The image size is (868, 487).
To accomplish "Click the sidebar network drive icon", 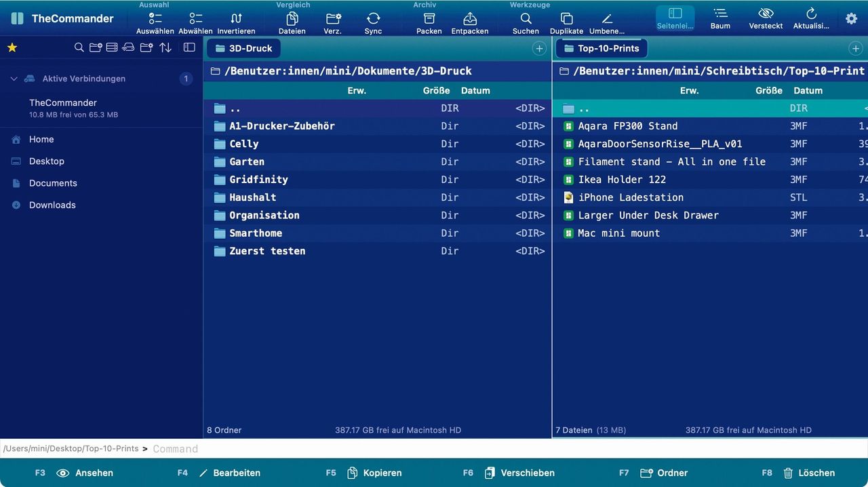I will pos(128,47).
